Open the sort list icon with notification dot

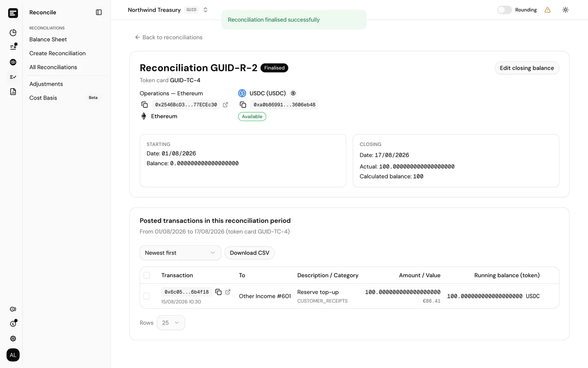point(13,47)
